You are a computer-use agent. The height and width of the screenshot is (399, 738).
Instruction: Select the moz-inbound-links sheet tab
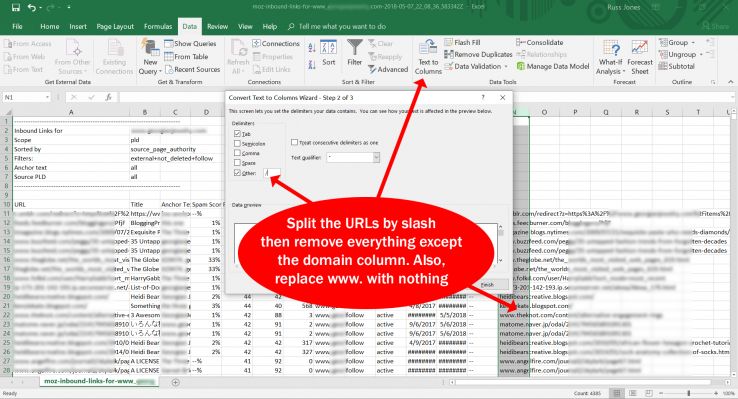99,381
